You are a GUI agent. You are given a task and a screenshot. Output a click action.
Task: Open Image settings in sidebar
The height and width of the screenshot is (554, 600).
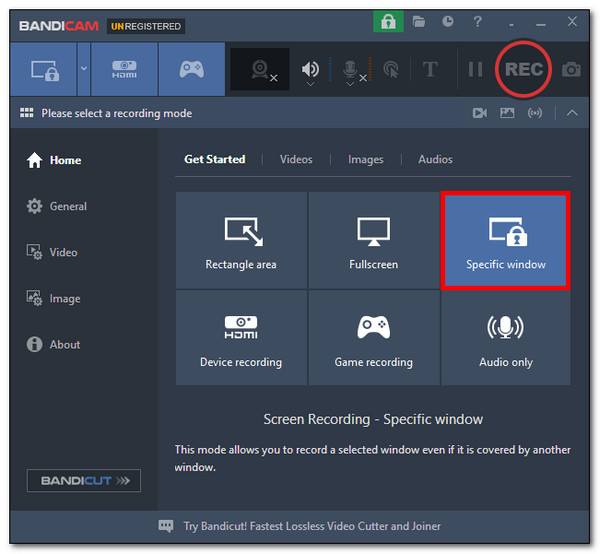tap(54, 298)
